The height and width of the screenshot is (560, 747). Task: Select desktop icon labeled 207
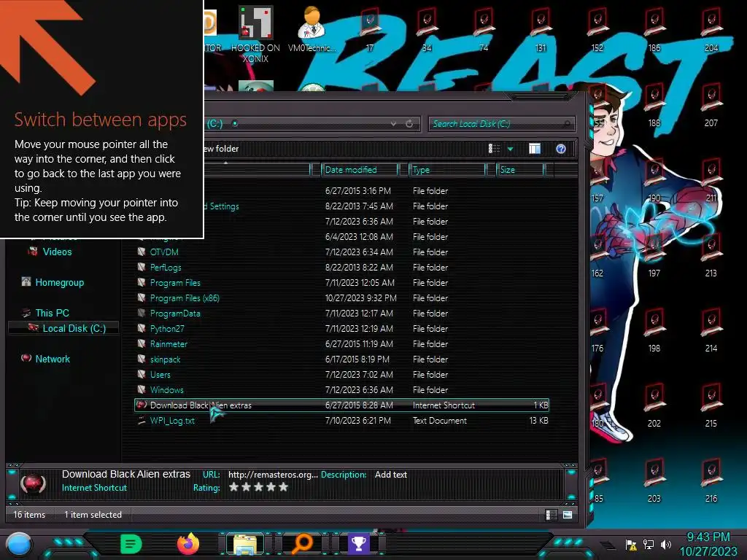711,105
